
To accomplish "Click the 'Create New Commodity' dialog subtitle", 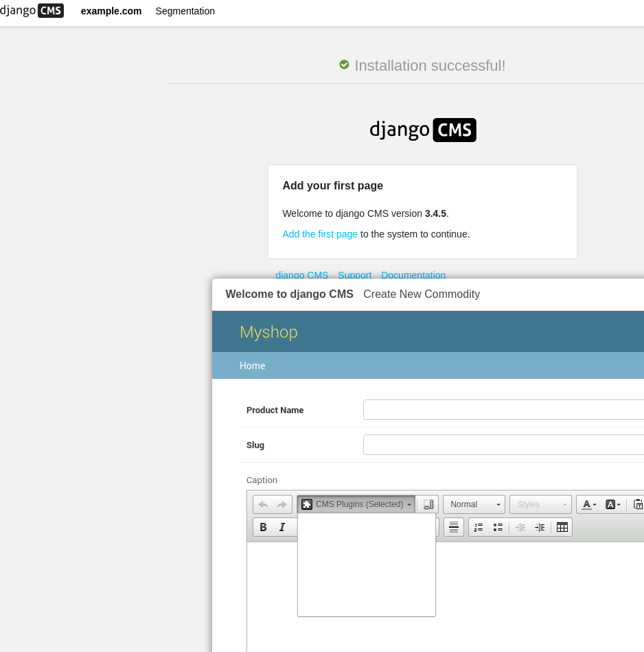I will tap(422, 294).
